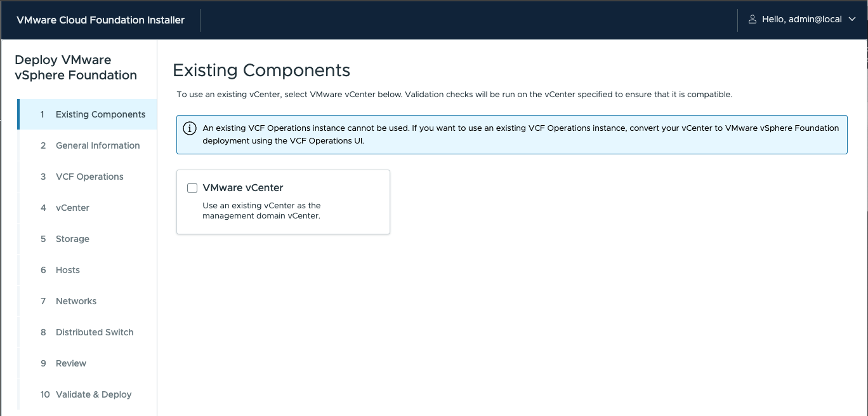The height and width of the screenshot is (416, 868).
Task: Select Validate & Deploy step
Action: [x=93, y=394]
